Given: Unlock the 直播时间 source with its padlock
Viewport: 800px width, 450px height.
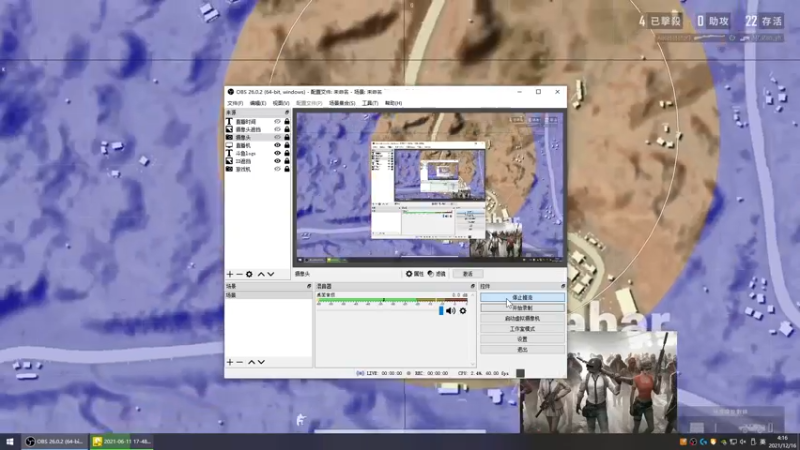Looking at the screenshot, I should 287,121.
